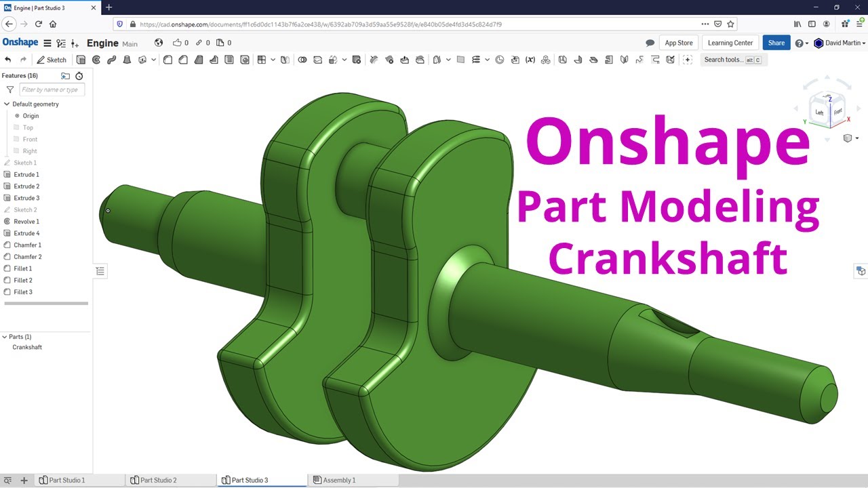Screen dimensions: 868x488
Task: Select the Hole tool
Action: [245, 60]
